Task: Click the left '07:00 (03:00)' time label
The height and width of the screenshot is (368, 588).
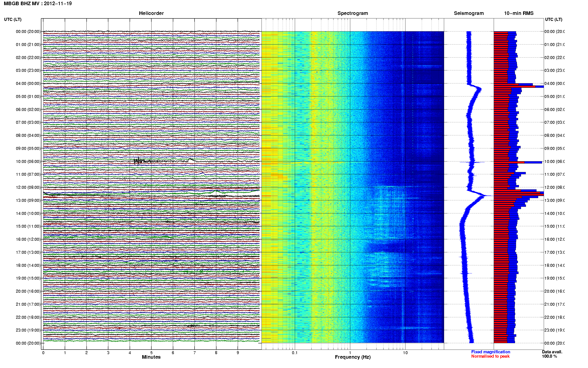Action: (28, 122)
